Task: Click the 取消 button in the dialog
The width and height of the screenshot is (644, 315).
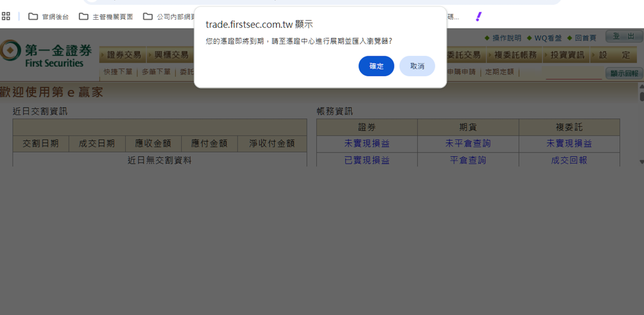Action: (417, 66)
